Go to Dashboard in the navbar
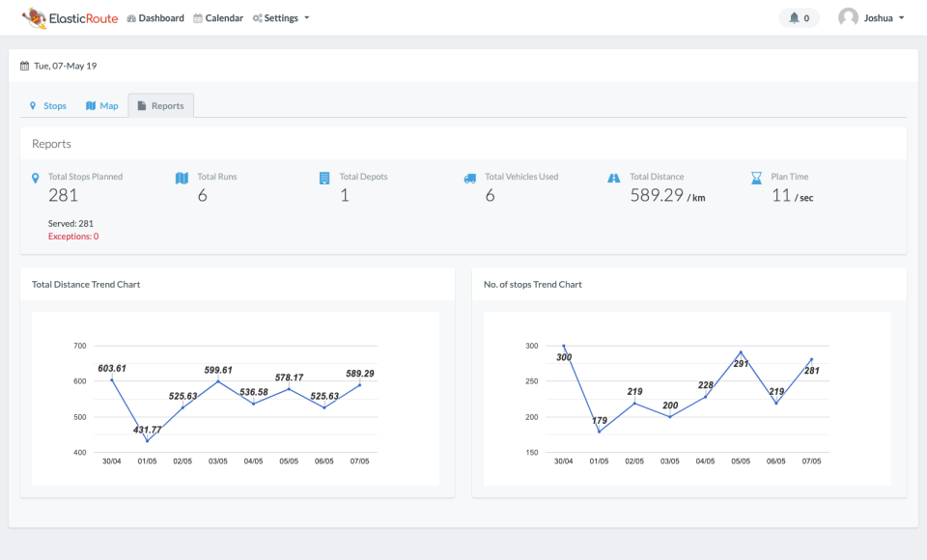Screen dimensions: 927x560 point(155,17)
